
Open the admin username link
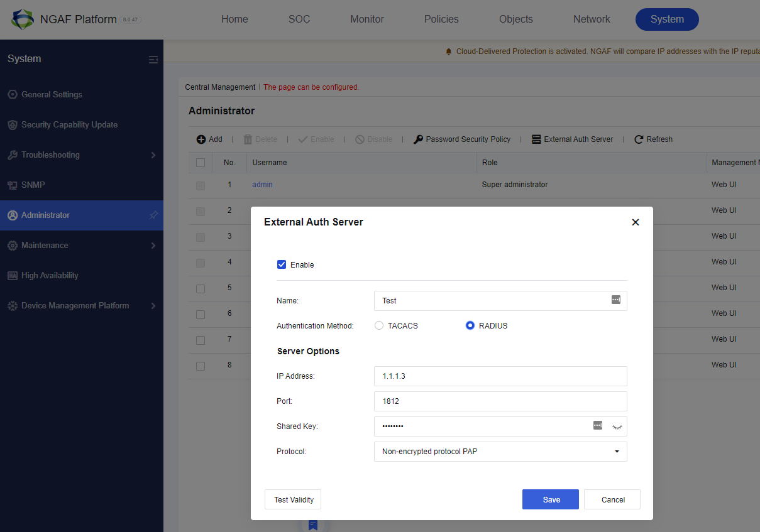click(x=262, y=185)
